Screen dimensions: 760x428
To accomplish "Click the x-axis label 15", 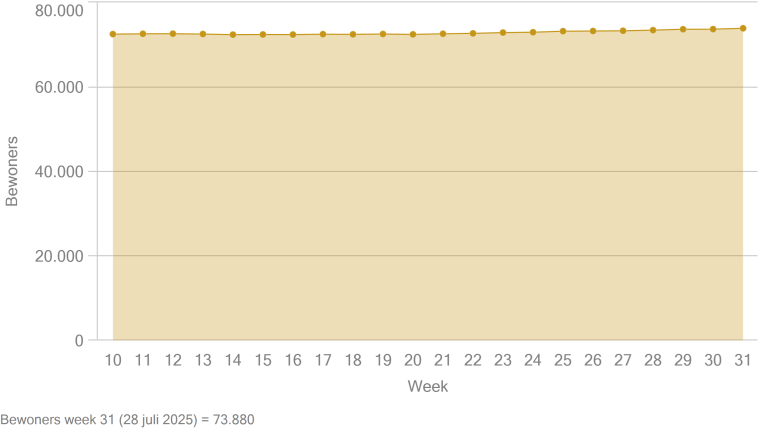I will click(x=263, y=360).
